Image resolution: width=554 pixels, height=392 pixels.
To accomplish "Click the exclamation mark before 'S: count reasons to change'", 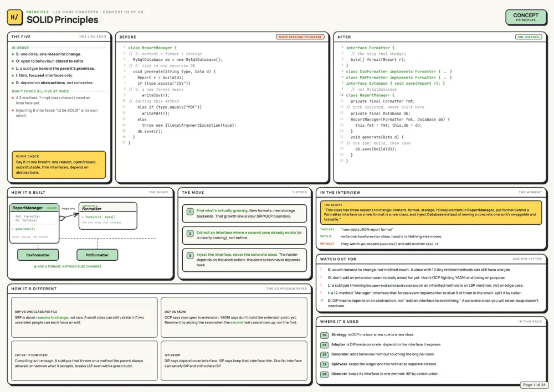I will click(321, 270).
